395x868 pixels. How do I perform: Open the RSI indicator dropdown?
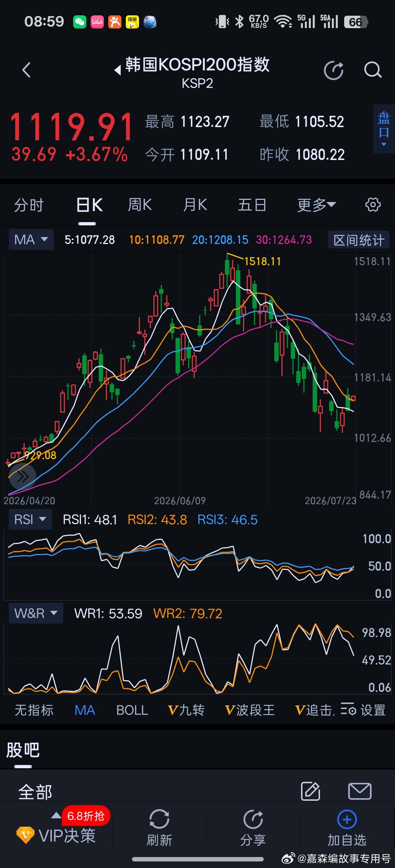coord(30,519)
